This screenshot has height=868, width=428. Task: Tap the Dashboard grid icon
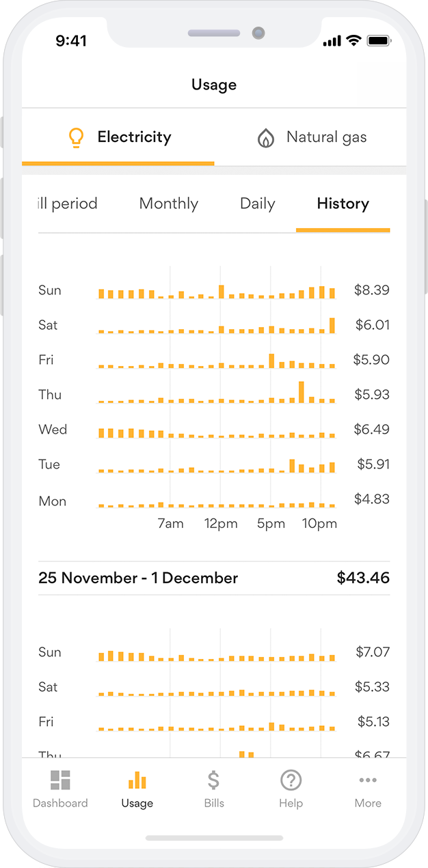60,781
